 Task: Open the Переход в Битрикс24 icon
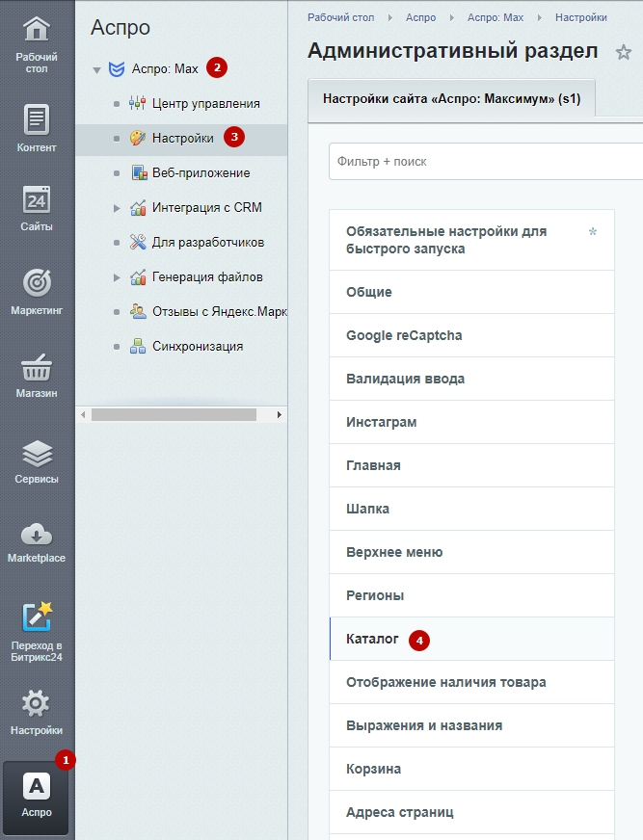tap(37, 617)
